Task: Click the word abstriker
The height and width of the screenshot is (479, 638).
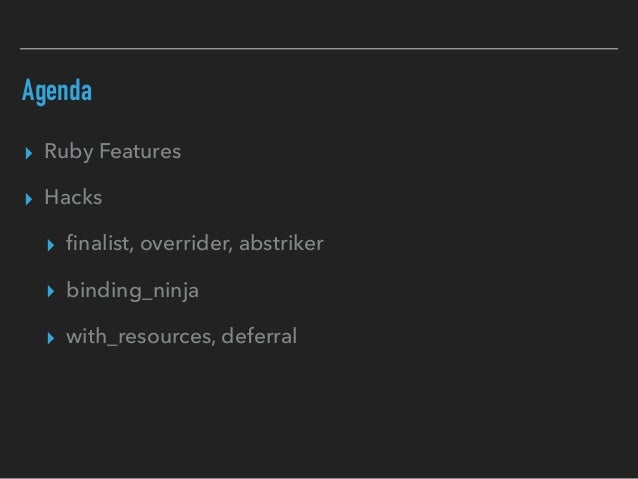Action: pos(281,243)
